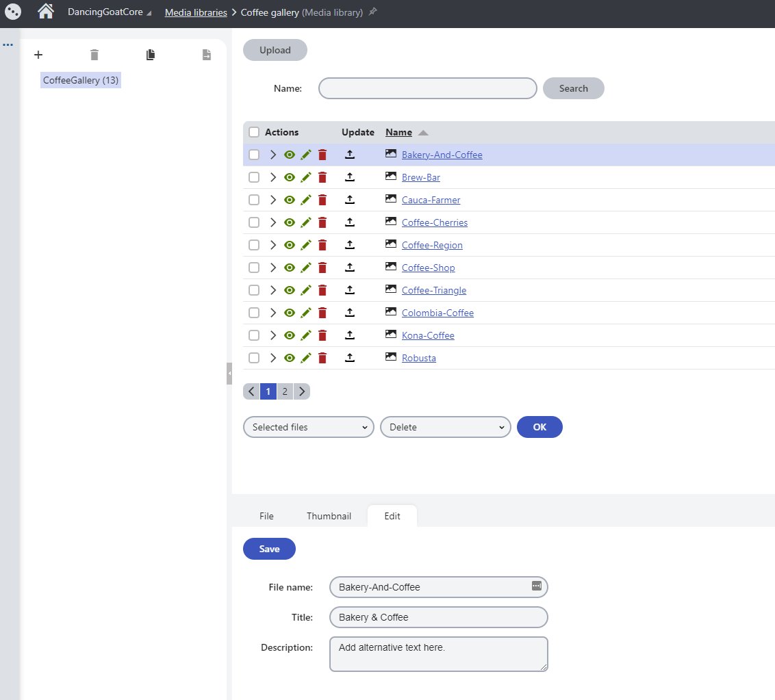The width and height of the screenshot is (775, 700).
Task: Check the select-all checkbox in table header
Action: pos(254,132)
